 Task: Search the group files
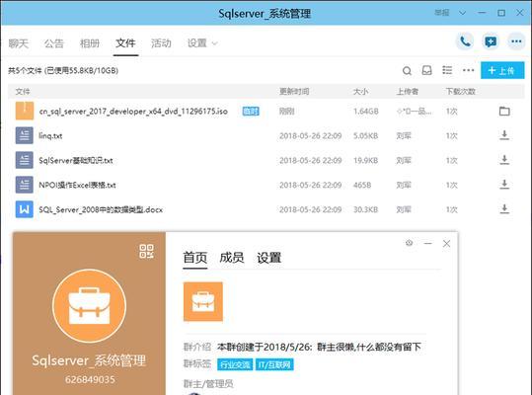pos(407,70)
